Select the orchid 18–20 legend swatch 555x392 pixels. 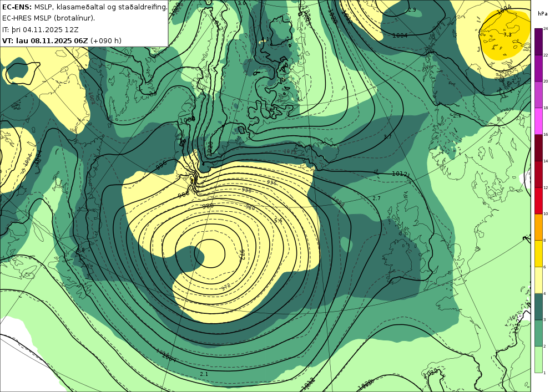[538, 95]
